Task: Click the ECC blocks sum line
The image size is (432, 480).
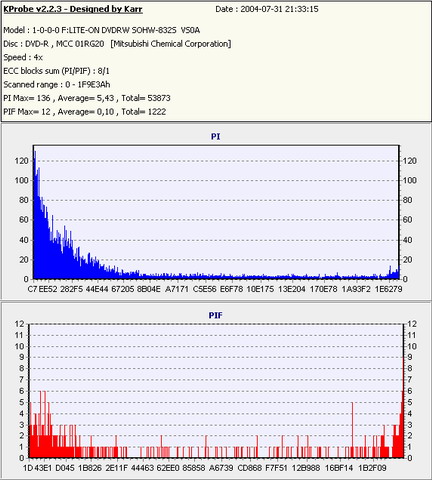Action: [x=56, y=71]
